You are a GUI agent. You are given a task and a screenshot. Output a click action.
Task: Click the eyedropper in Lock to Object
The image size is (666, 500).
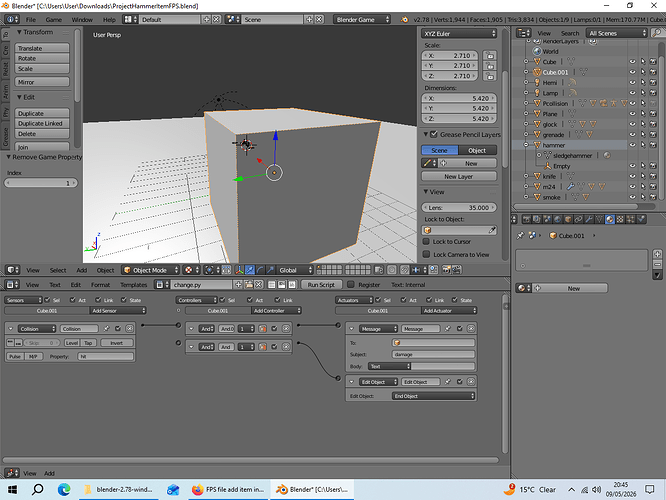pos(492,230)
